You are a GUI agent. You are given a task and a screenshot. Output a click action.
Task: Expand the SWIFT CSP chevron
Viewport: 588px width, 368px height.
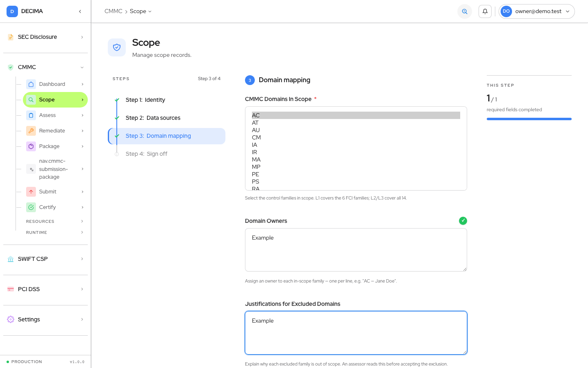pos(82,259)
